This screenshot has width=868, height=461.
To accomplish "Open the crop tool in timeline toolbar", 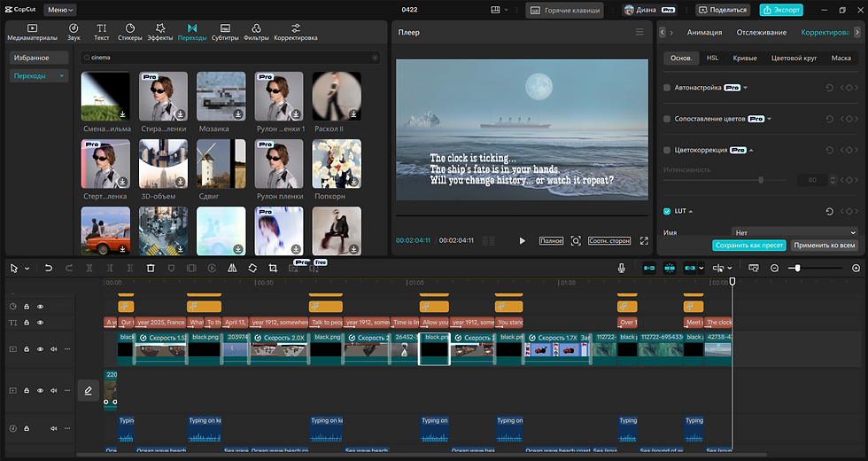I will pyautogui.click(x=273, y=268).
